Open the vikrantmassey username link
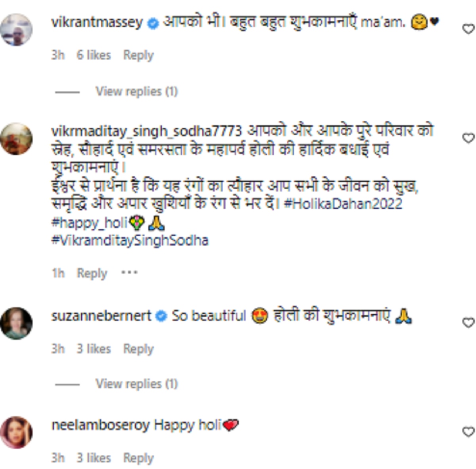Image resolution: width=476 pixels, height=469 pixels. (x=97, y=22)
